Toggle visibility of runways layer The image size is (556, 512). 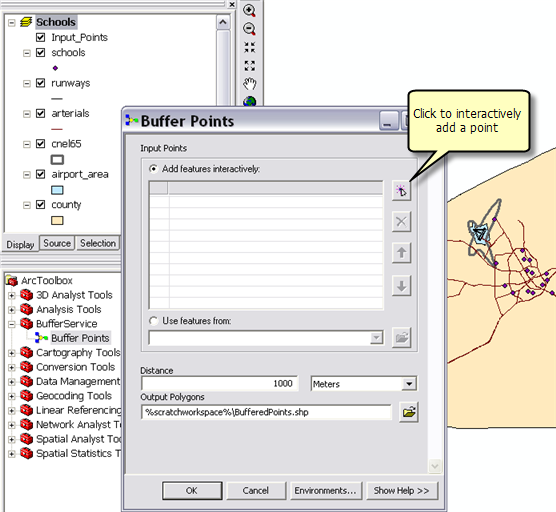(41, 83)
